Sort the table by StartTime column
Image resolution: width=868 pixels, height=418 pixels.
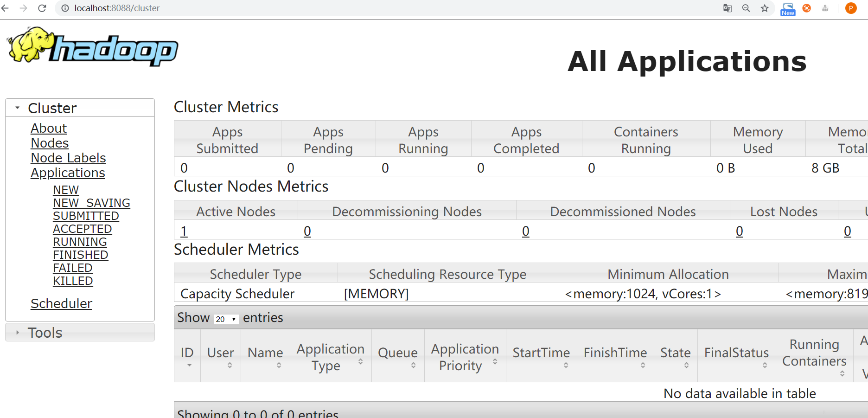pyautogui.click(x=541, y=356)
